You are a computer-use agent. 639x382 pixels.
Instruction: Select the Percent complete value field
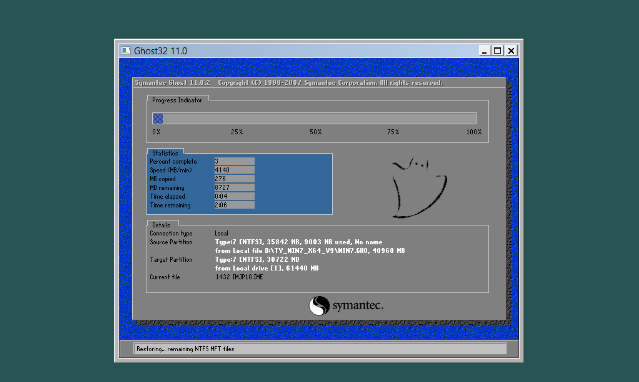click(x=234, y=161)
